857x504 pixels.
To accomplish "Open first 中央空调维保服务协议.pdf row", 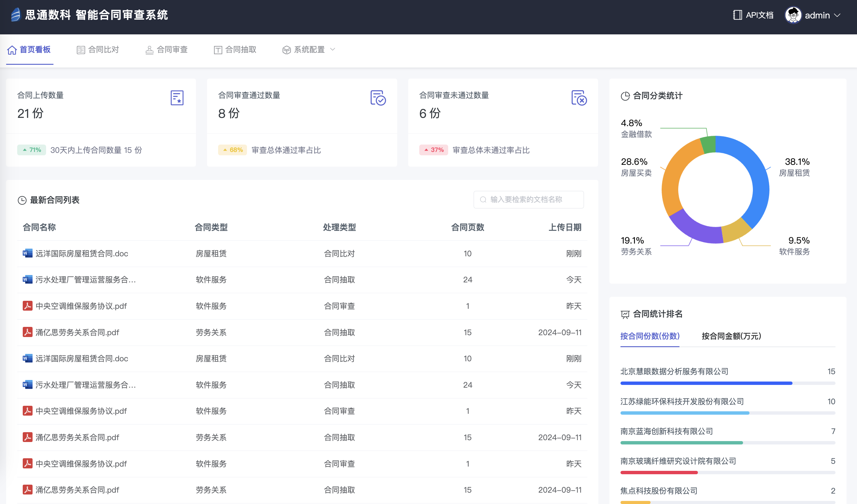I will tap(81, 306).
